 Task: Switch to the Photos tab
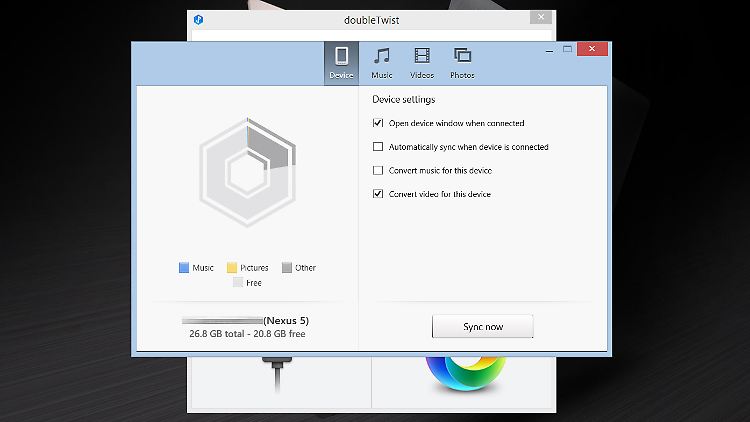tap(462, 63)
